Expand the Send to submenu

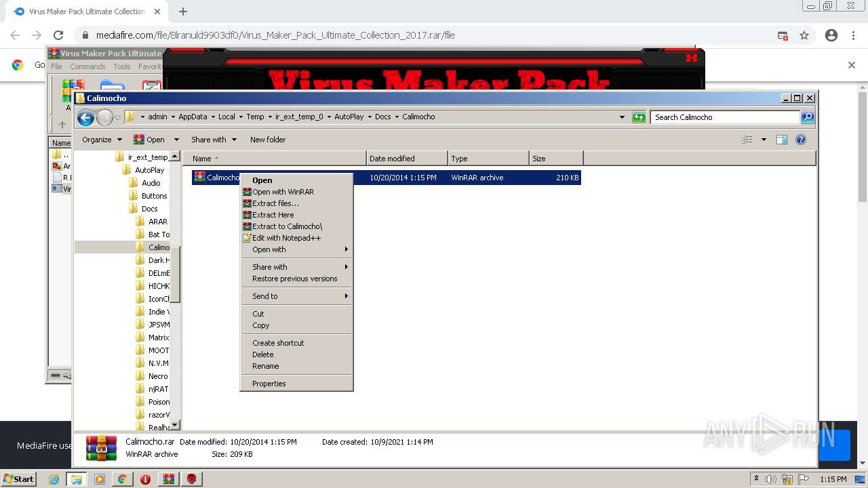[297, 296]
